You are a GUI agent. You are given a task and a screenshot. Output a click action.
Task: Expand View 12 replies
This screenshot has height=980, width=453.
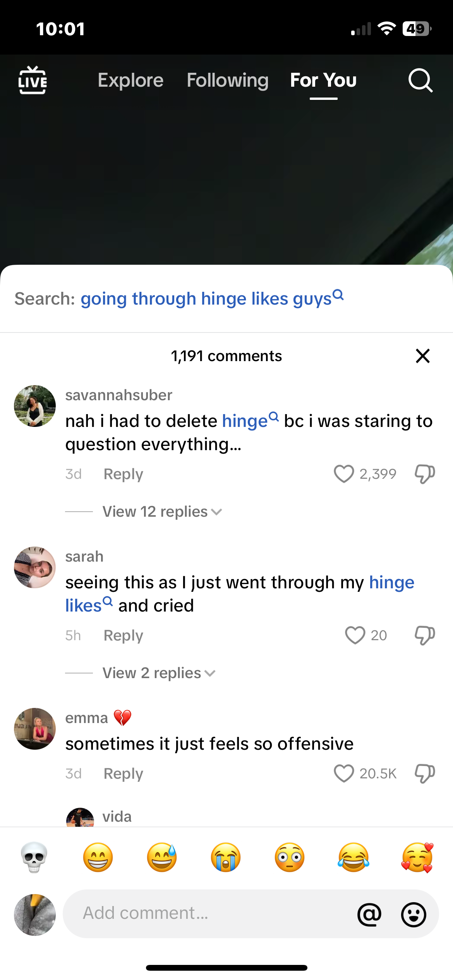[x=162, y=512]
